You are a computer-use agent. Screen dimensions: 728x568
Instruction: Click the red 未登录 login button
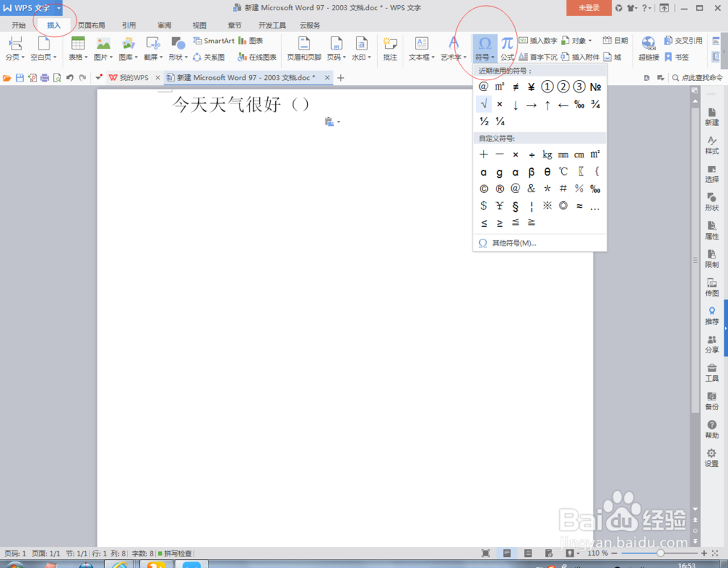pyautogui.click(x=590, y=8)
